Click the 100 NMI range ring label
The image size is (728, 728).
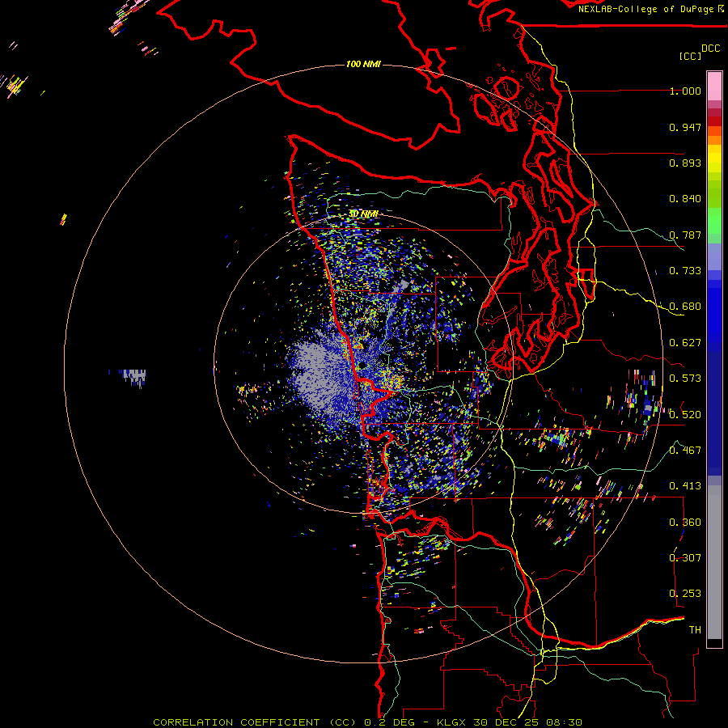363,64
